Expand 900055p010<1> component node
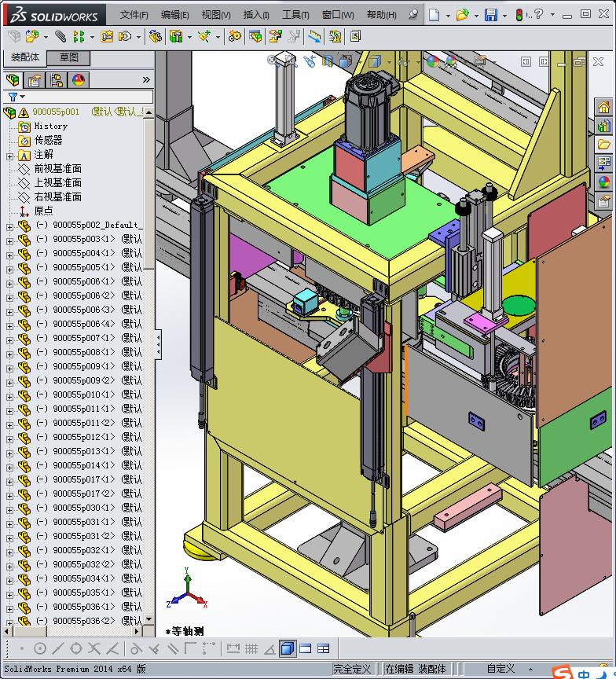The image size is (616, 679). 9,397
